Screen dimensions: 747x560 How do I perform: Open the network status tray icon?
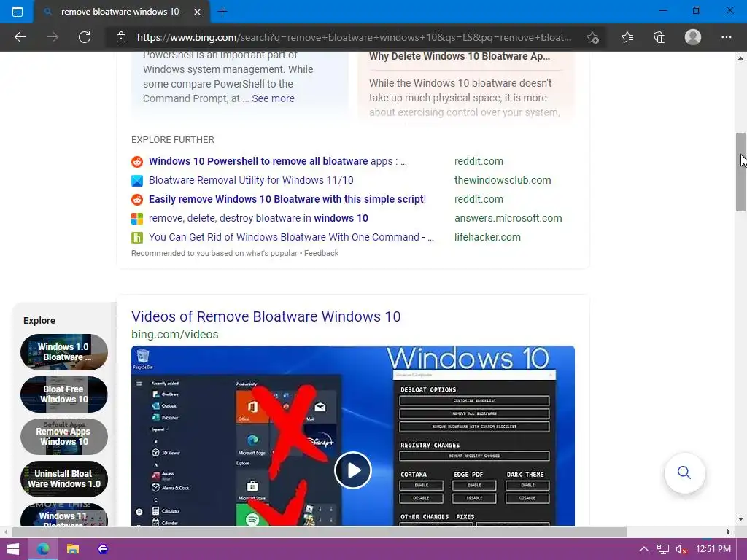[662, 549]
